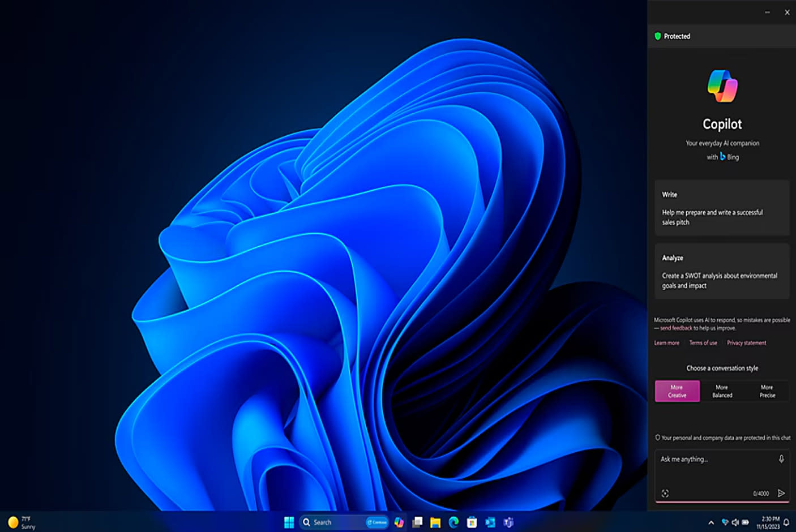Select the Analyze SWOT analysis suggestion card

[x=722, y=272]
